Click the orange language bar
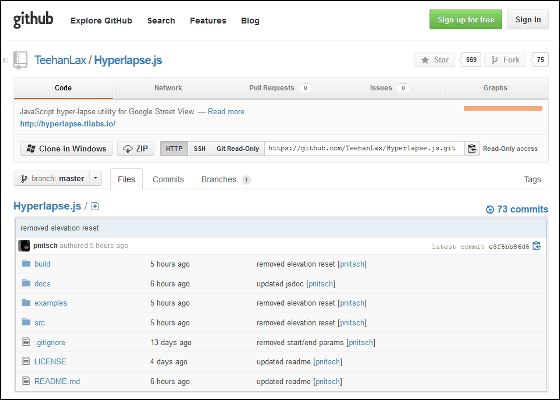This screenshot has height=400, width=560. point(503,108)
